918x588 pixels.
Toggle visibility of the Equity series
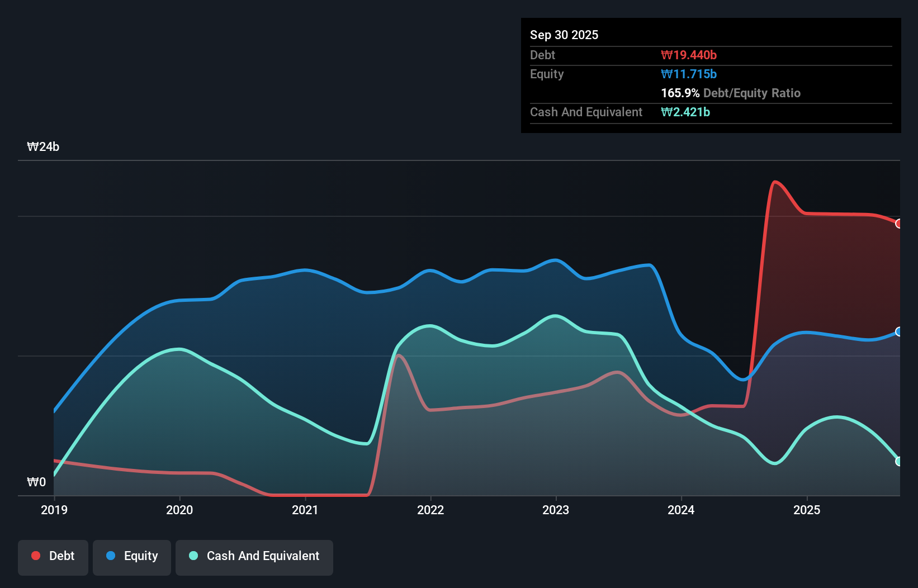coord(131,556)
